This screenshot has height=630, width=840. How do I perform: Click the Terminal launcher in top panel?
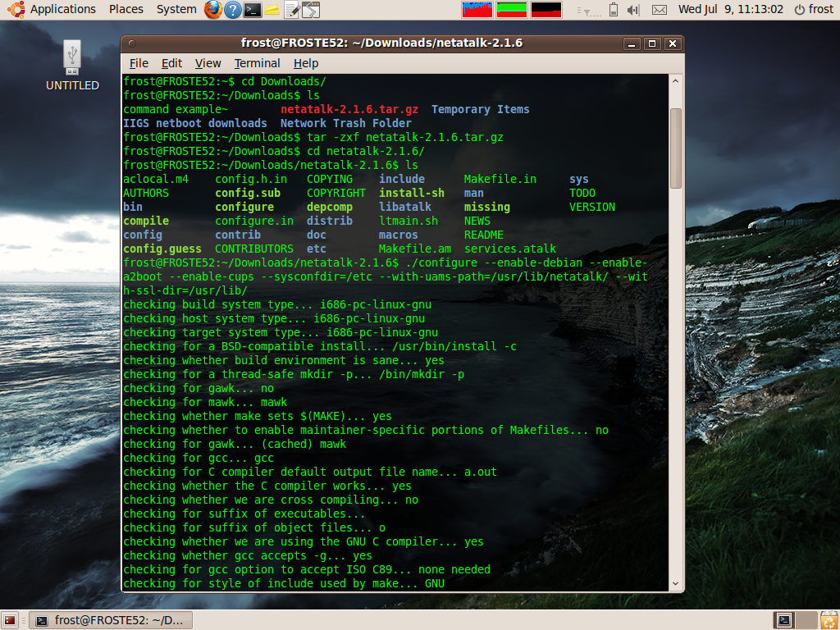pos(253,10)
